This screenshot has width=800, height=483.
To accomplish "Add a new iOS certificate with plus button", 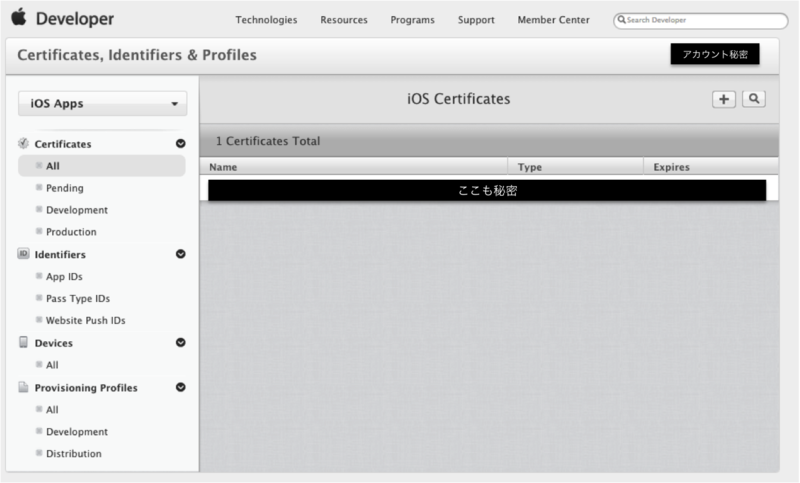I will point(723,99).
